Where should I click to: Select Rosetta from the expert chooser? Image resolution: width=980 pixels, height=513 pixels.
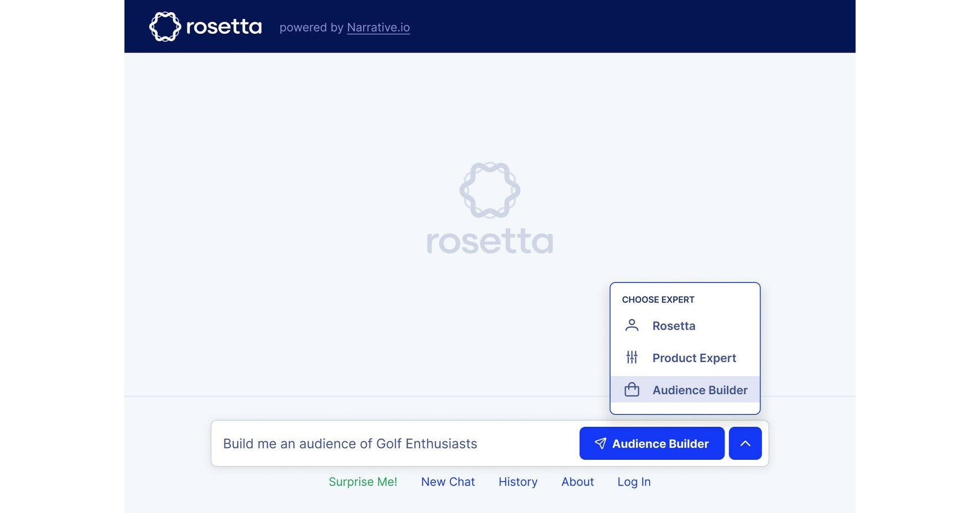tap(674, 326)
